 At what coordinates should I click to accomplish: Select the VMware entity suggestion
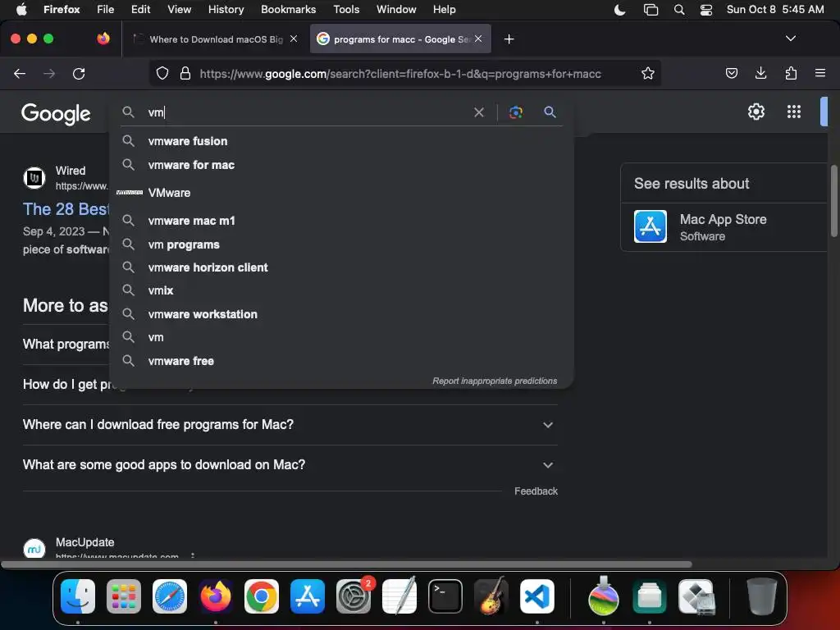tap(342, 193)
